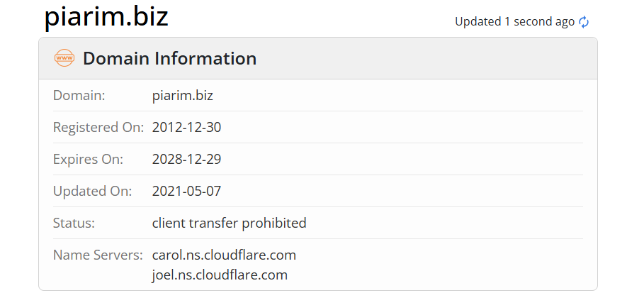644x293 pixels.
Task: Select the domain value piarim.biz
Action: point(182,96)
